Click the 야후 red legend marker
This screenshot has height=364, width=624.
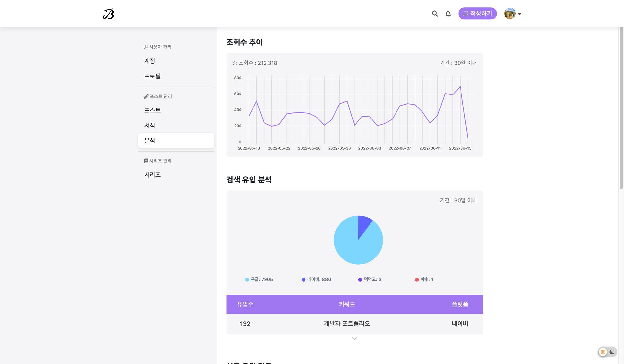coord(417,280)
